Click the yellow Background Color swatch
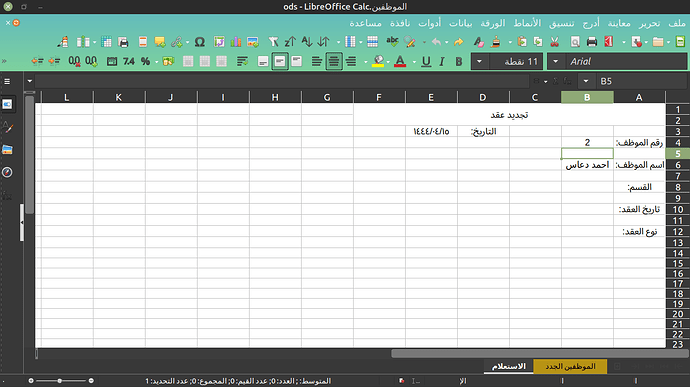This screenshot has height=387, width=690. pyautogui.click(x=378, y=61)
